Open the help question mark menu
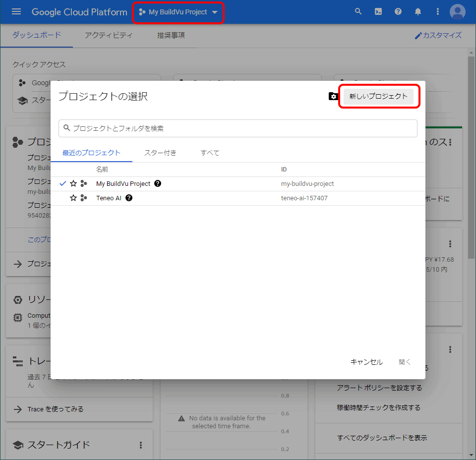This screenshot has width=476, height=460. [x=398, y=12]
